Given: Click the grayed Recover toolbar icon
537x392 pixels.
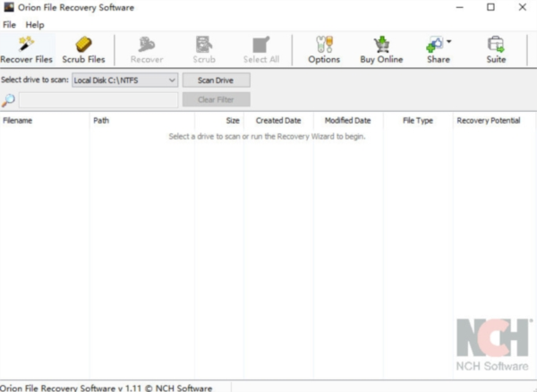Looking at the screenshot, I should [x=147, y=45].
